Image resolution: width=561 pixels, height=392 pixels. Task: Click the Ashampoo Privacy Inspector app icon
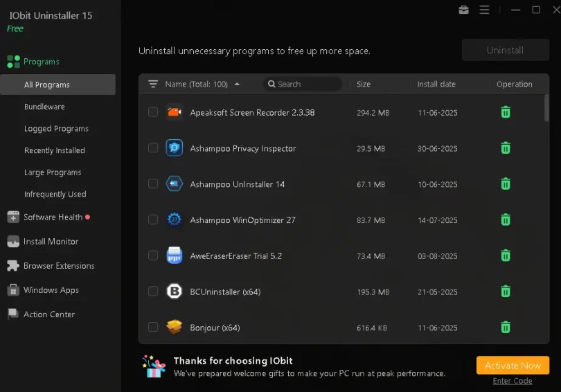[x=175, y=148]
